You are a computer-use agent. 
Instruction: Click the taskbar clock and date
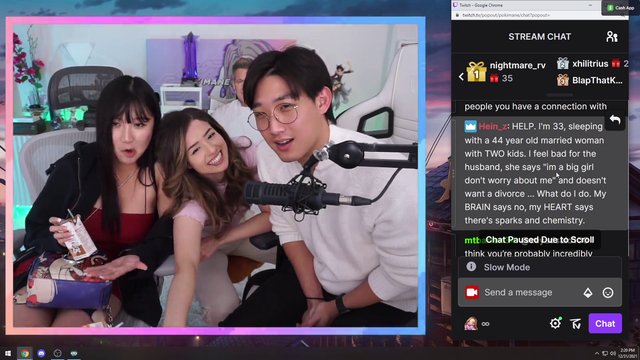coord(627,353)
